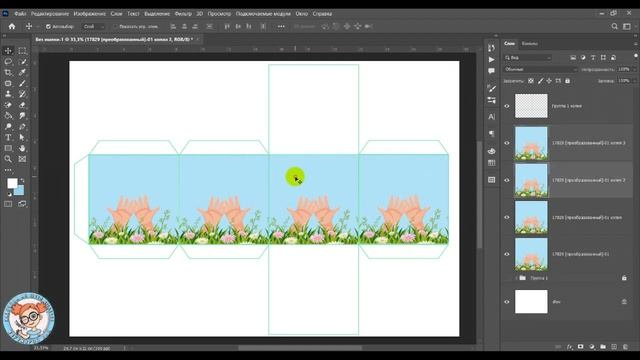Toggle the show transform controls checkbox
This screenshot has height=360, width=640.
tap(115, 27)
